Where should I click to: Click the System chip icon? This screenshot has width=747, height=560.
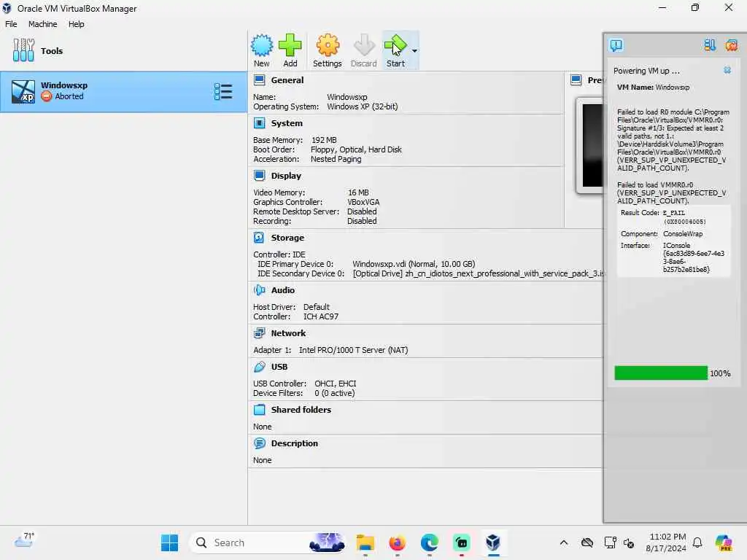259,122
